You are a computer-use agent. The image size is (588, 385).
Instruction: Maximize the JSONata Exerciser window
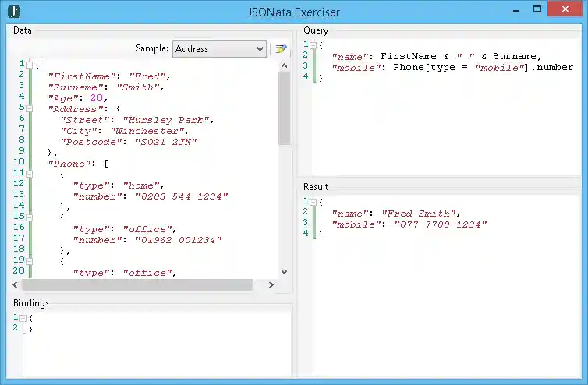click(537, 9)
